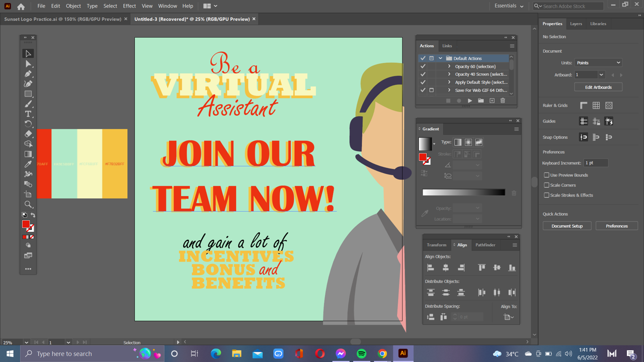Toggle dialog box for Save For Web action
Screen dimensions: 644x362
click(431, 90)
